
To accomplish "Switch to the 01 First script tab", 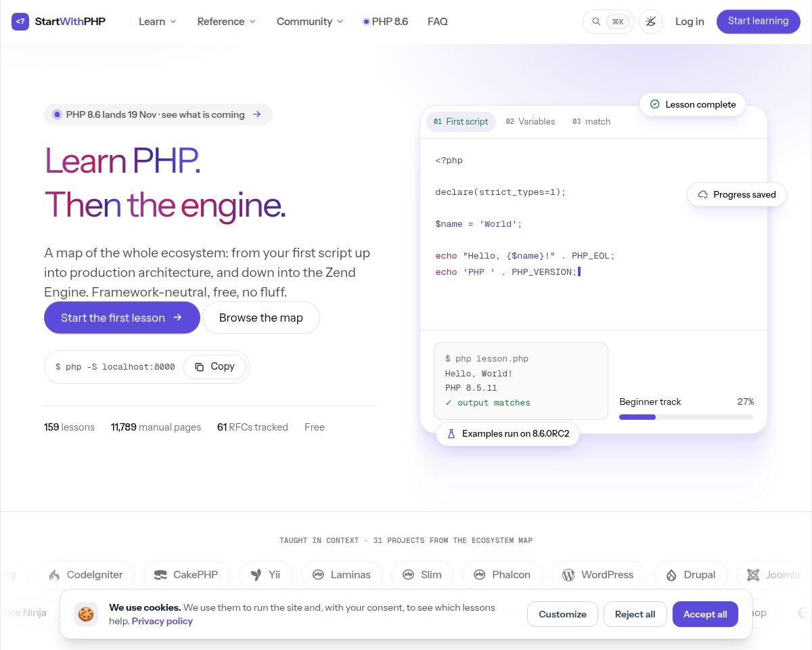I will click(461, 122).
